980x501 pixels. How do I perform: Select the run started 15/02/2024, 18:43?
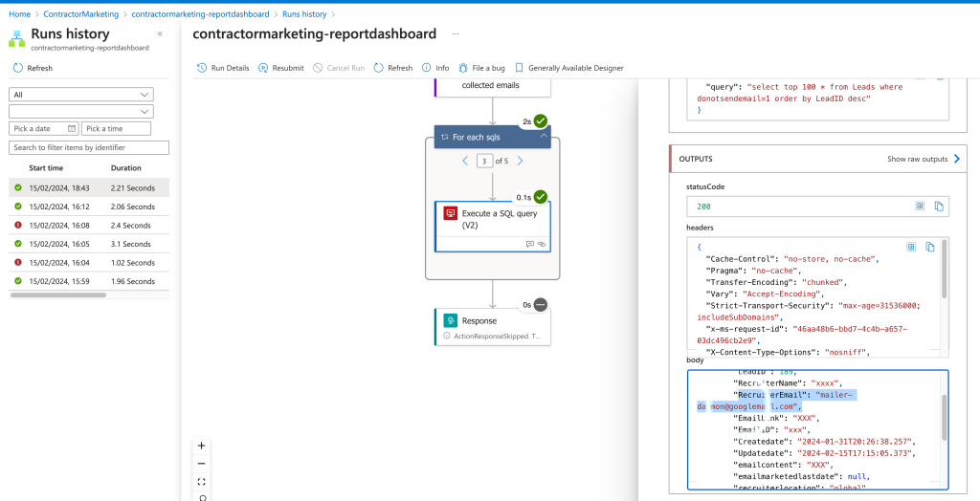(x=89, y=187)
